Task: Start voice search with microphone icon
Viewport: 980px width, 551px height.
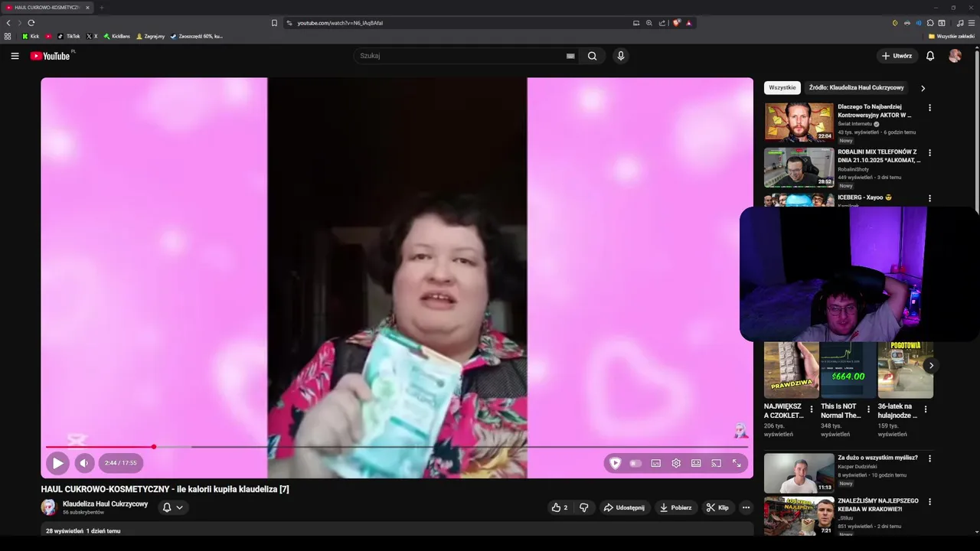Action: tap(621, 56)
